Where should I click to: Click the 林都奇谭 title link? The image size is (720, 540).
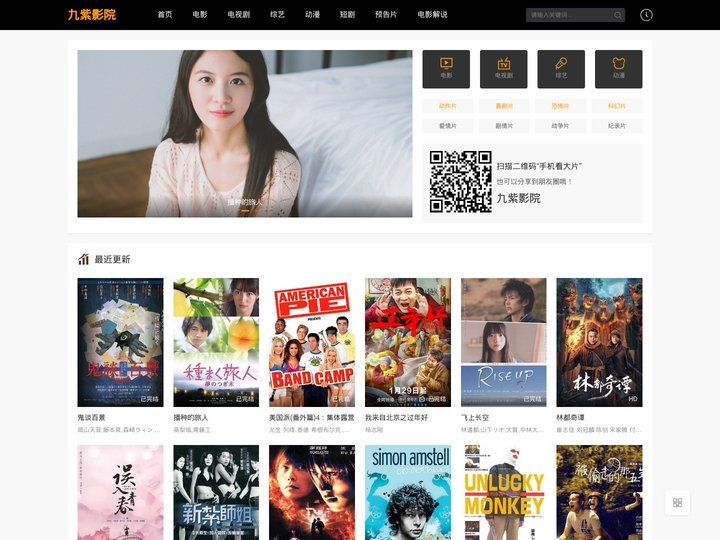pyautogui.click(x=570, y=417)
